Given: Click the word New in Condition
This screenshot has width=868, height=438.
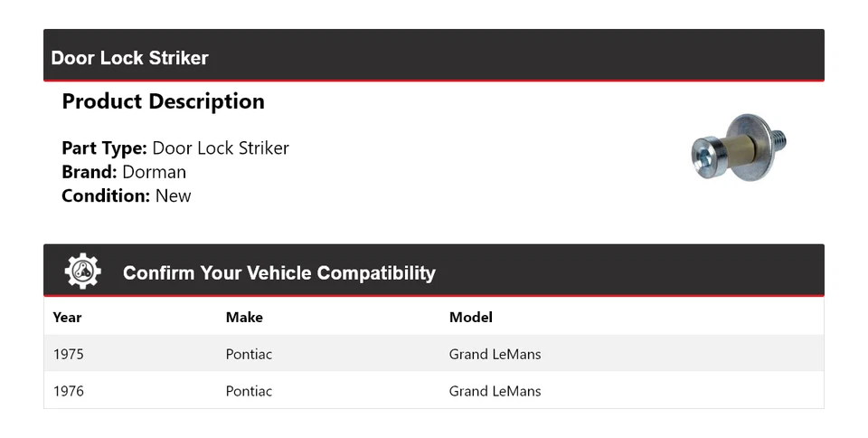Looking at the screenshot, I should coord(173,195).
